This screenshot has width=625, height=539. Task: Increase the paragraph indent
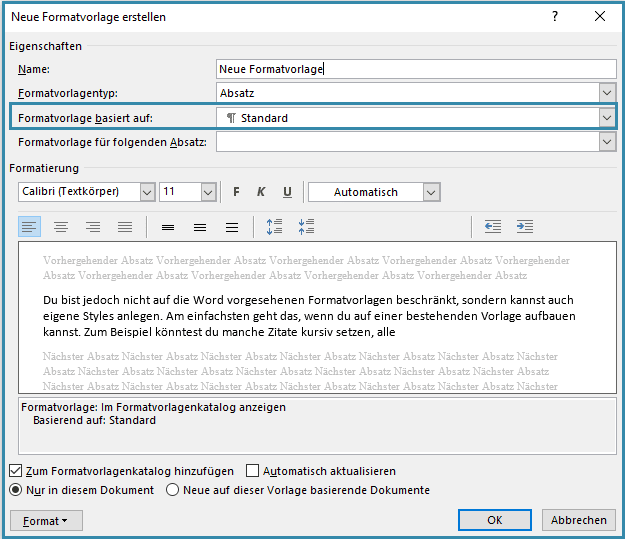tap(525, 227)
